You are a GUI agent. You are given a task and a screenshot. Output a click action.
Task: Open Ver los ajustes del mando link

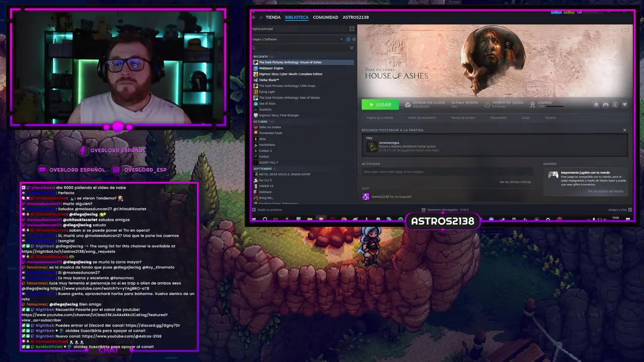(606, 191)
